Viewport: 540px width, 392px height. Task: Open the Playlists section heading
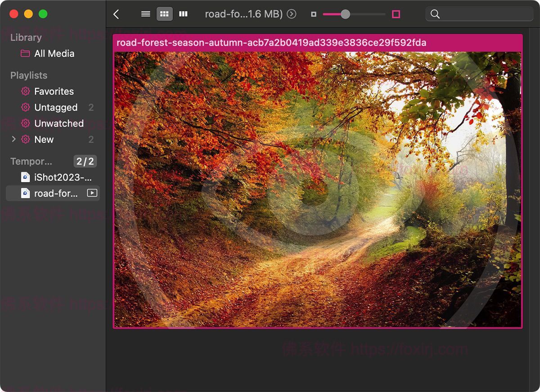point(28,75)
